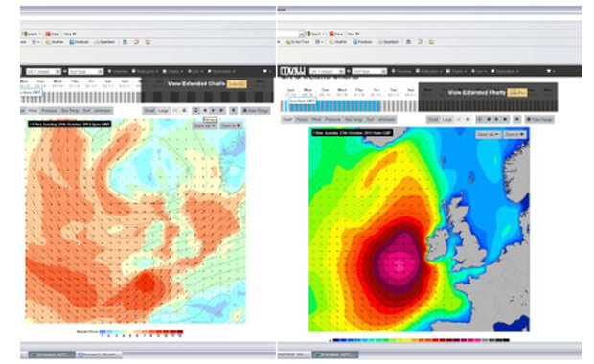Select Pressure chart tab in left window
This screenshot has width=594, height=364.
49,111
